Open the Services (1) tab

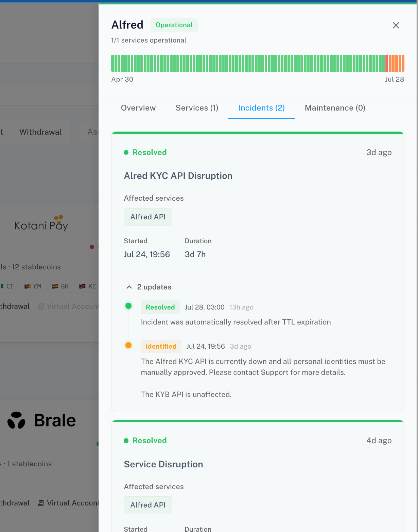pyautogui.click(x=197, y=108)
